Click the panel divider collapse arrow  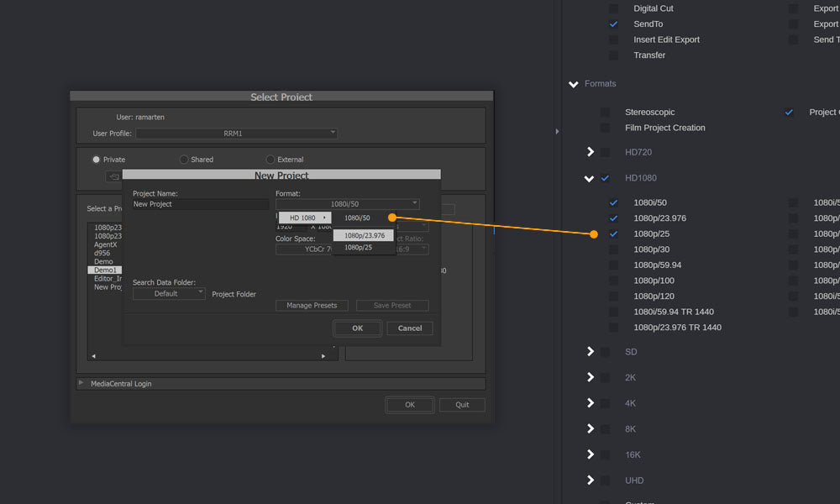click(557, 132)
